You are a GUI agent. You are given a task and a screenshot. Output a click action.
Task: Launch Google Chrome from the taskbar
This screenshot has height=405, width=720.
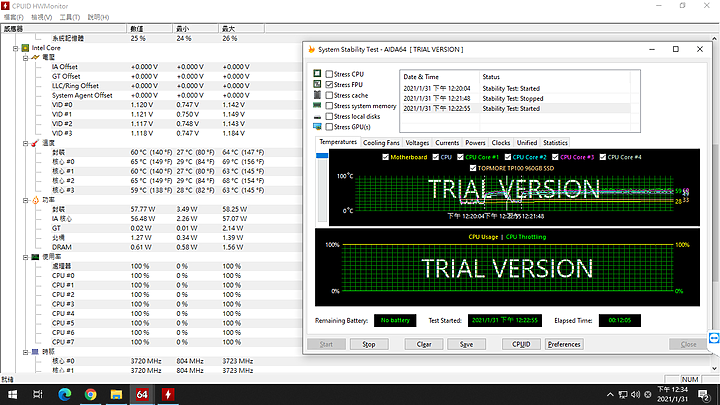pos(90,394)
